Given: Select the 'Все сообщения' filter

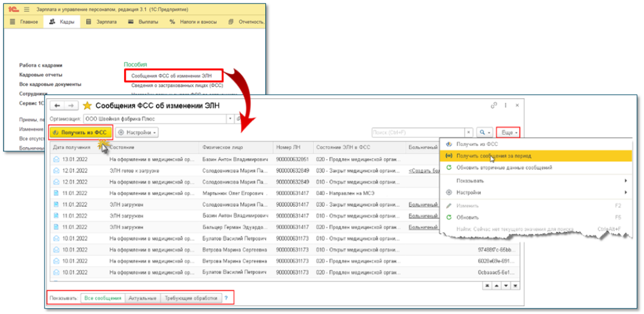Looking at the screenshot, I should tap(102, 298).
